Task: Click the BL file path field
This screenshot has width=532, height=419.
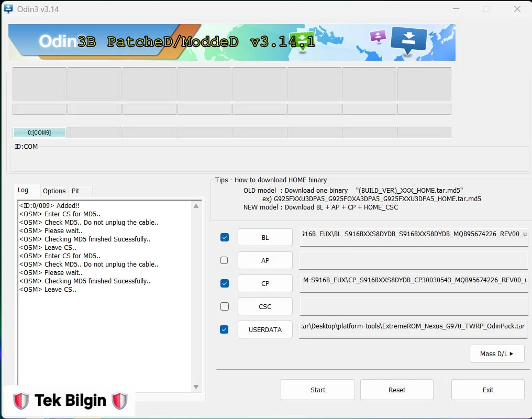Action: click(414, 237)
